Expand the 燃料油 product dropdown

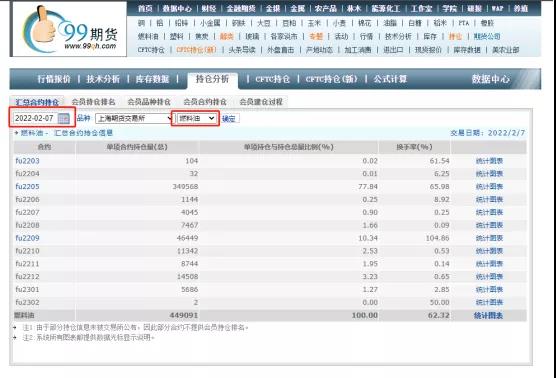tap(196, 118)
